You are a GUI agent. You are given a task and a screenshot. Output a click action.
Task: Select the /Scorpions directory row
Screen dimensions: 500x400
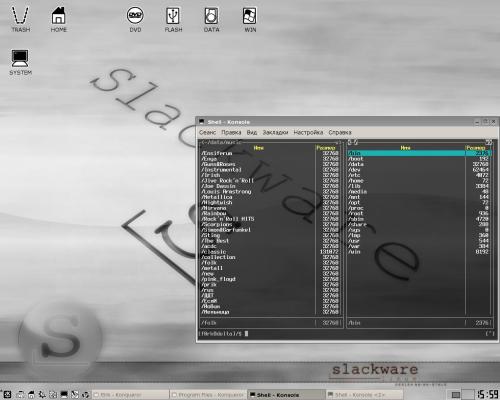coord(270,224)
